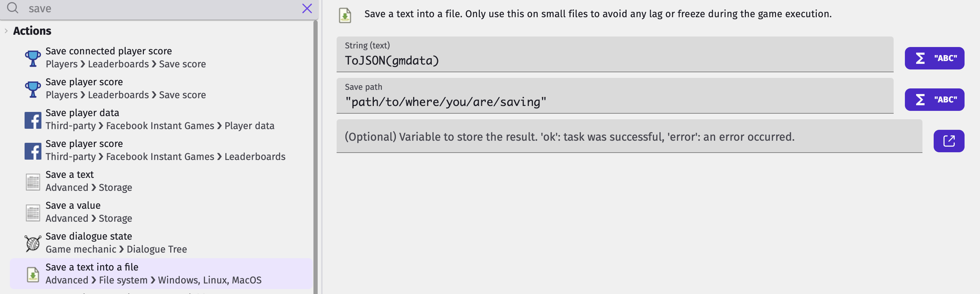Open the variable picker for the result field
This screenshot has height=294, width=980.
948,141
